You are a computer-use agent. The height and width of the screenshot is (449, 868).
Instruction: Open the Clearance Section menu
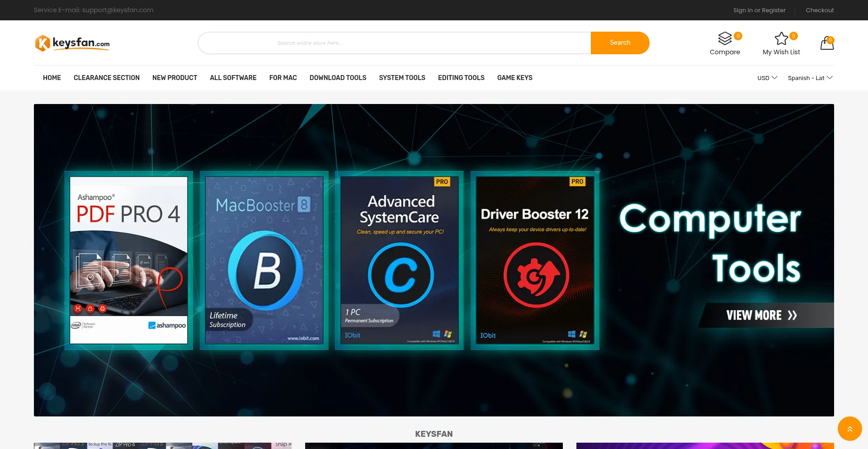107,78
